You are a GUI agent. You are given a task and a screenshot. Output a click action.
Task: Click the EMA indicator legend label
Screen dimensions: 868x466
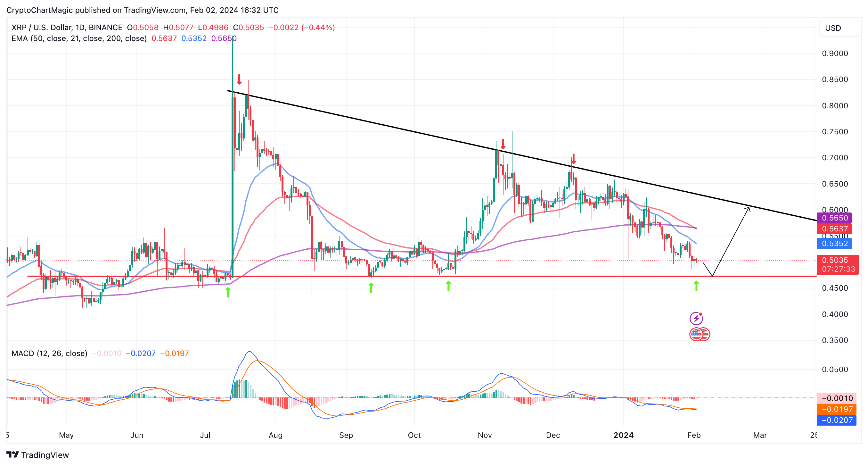click(79, 38)
